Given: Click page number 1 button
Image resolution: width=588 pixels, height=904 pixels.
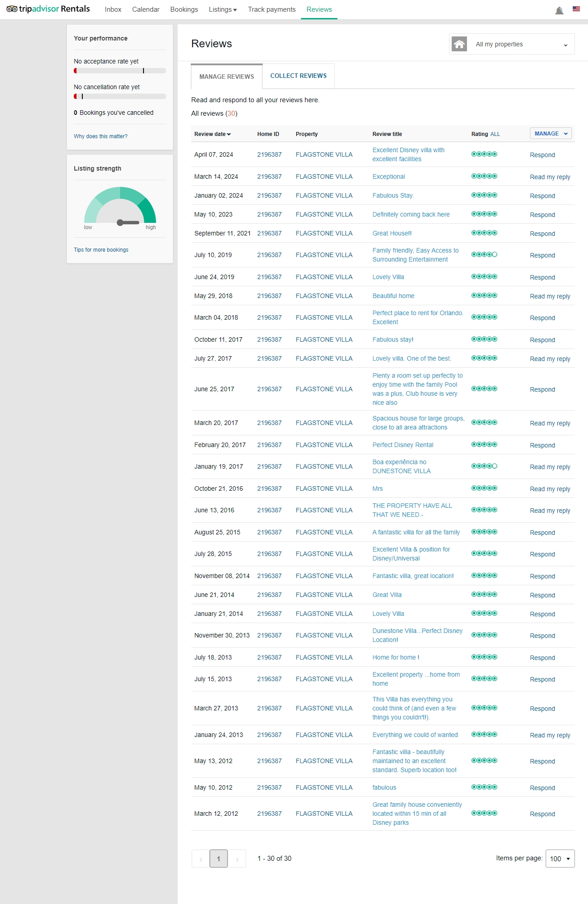Looking at the screenshot, I should tap(219, 859).
